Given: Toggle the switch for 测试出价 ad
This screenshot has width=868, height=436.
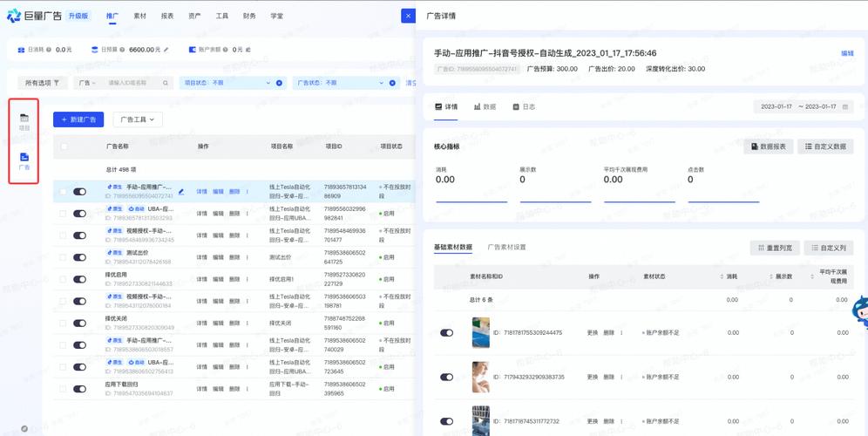Looking at the screenshot, I should coord(79,257).
